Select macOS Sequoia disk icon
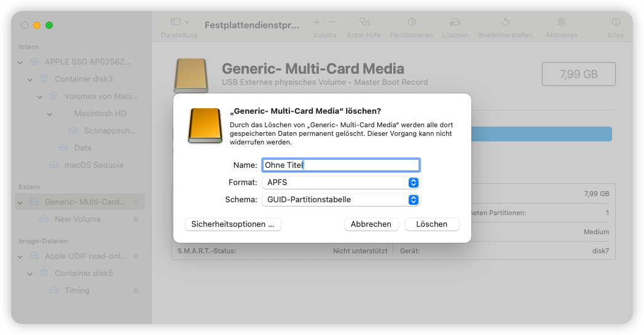The image size is (644, 335). point(54,164)
